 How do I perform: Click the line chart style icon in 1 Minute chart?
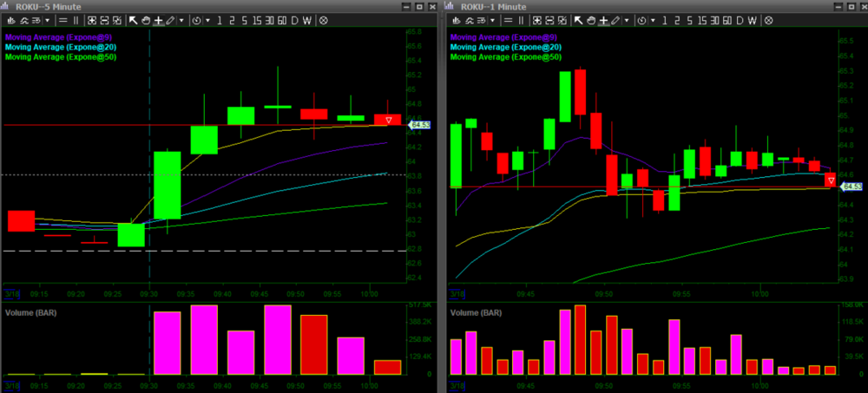(466, 19)
